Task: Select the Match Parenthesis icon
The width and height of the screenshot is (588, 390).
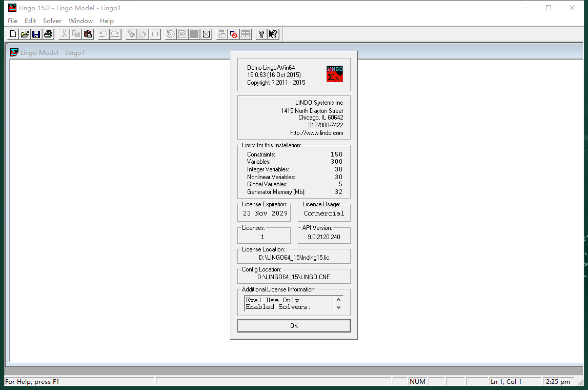Action: coord(155,34)
